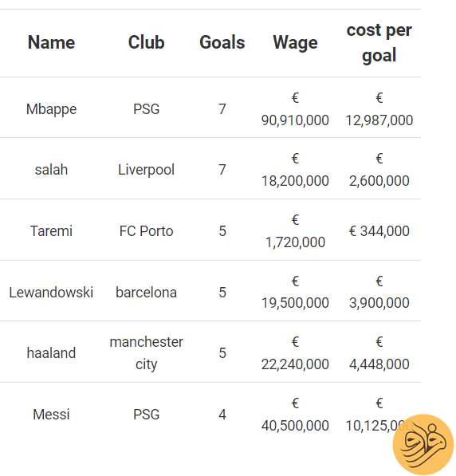
Task: Click the haaland name cell
Action: point(51,353)
